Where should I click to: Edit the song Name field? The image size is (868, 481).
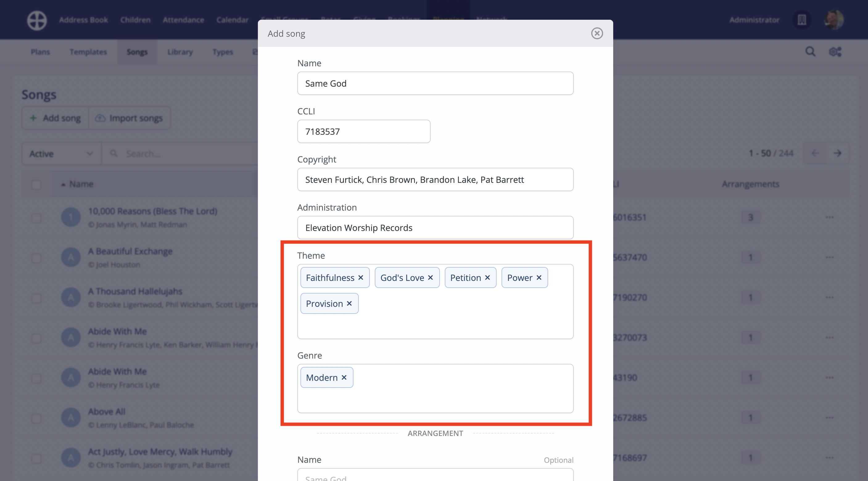[x=435, y=83]
